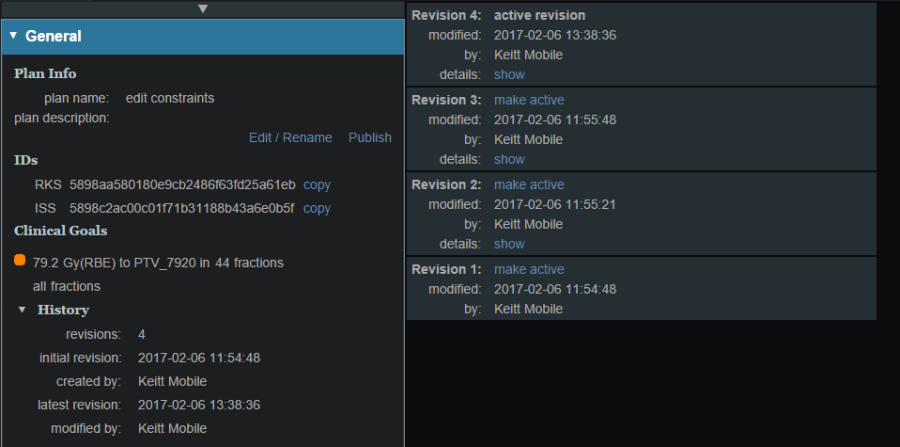
Task: Make Revision 1 active
Action: [529, 270]
